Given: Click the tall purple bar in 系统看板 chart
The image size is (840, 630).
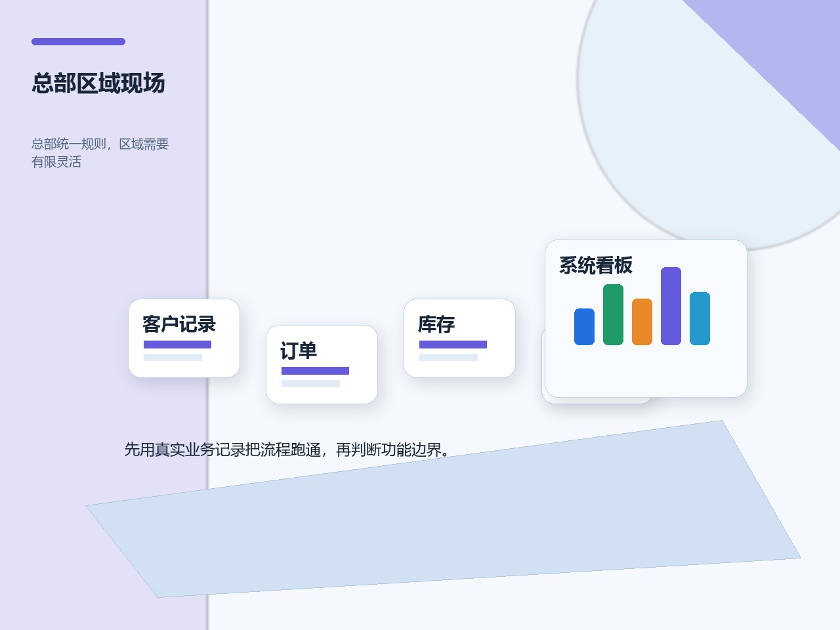Looking at the screenshot, I should pos(671,306).
